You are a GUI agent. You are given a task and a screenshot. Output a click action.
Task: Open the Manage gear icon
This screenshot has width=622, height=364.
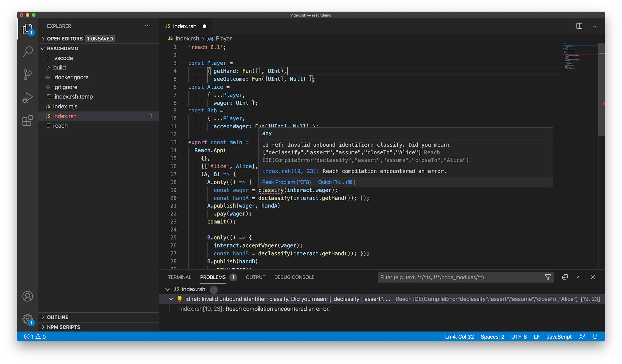click(28, 319)
